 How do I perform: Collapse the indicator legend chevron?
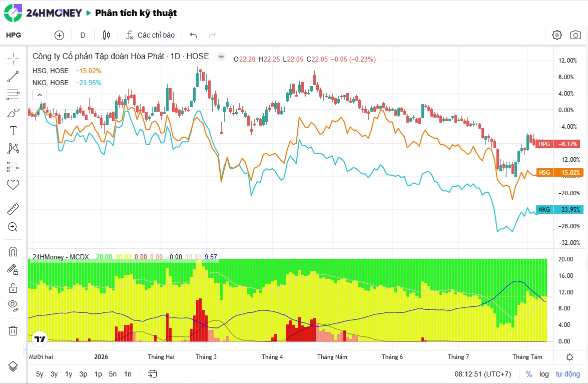point(40,95)
